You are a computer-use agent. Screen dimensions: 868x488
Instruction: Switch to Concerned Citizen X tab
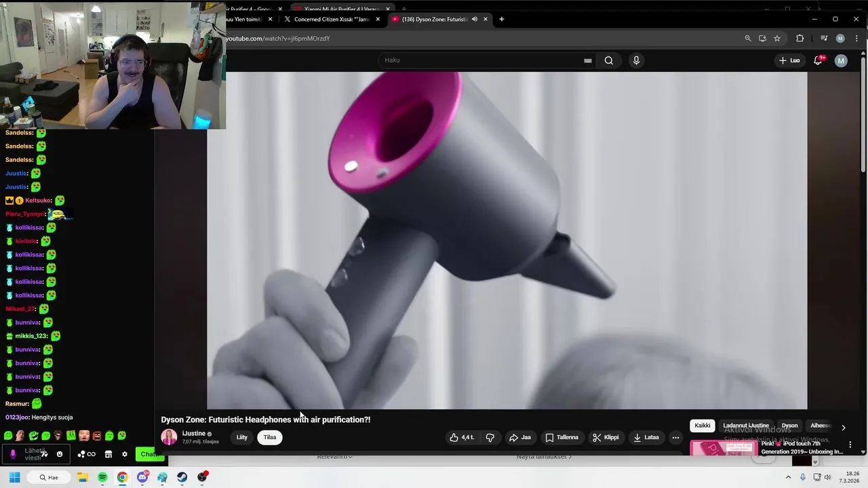(332, 19)
